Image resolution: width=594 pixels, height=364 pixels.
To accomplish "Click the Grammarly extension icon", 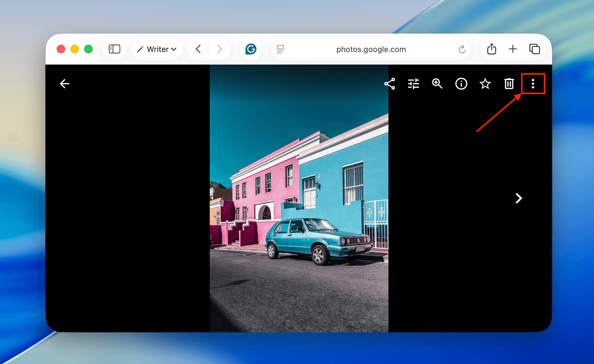I will click(x=251, y=49).
